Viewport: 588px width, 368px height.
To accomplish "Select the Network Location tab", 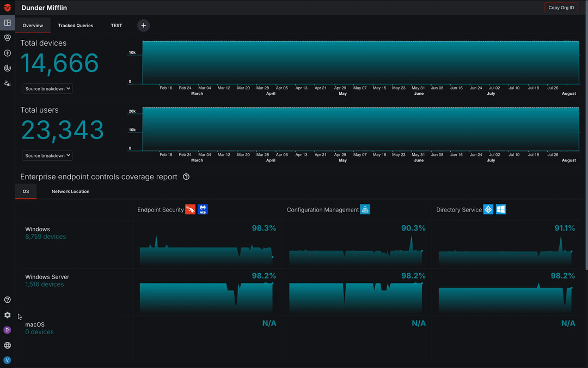I will [x=70, y=191].
